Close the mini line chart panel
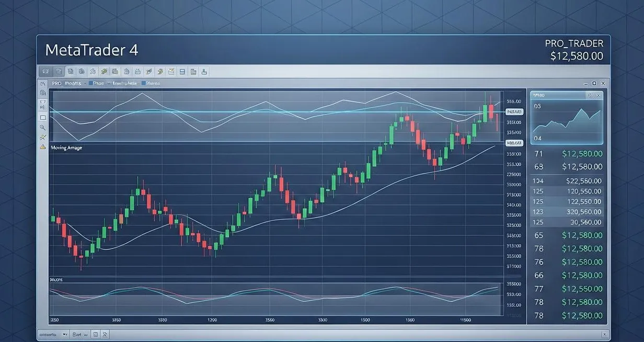The height and width of the screenshot is (342, 644). pyautogui.click(x=599, y=95)
